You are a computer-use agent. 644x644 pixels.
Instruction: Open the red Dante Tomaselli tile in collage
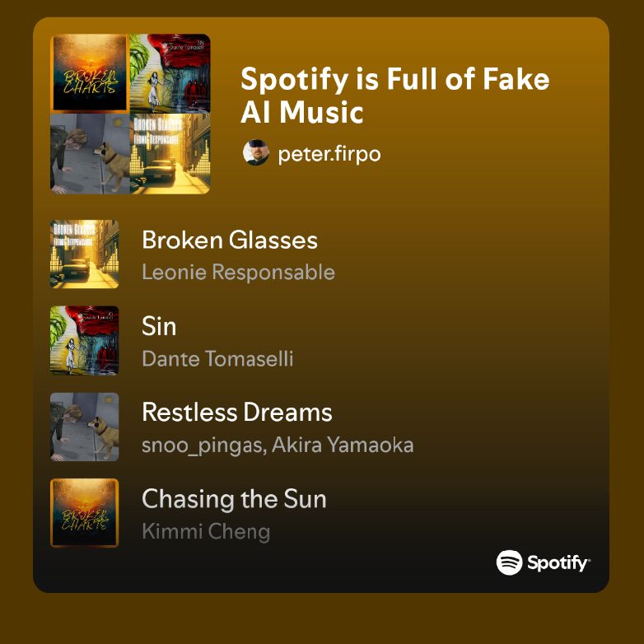pos(170,73)
